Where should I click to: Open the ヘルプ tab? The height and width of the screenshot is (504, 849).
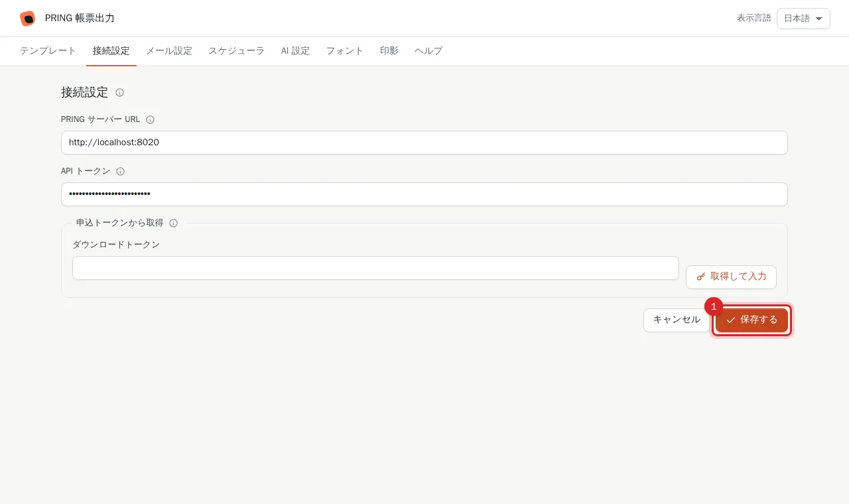point(428,51)
